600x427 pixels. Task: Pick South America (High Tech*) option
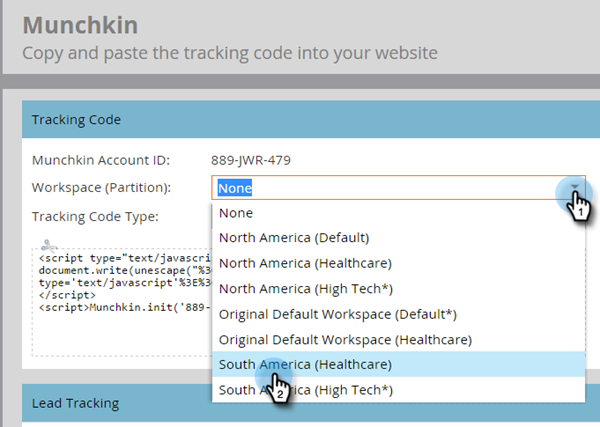[x=398, y=390]
